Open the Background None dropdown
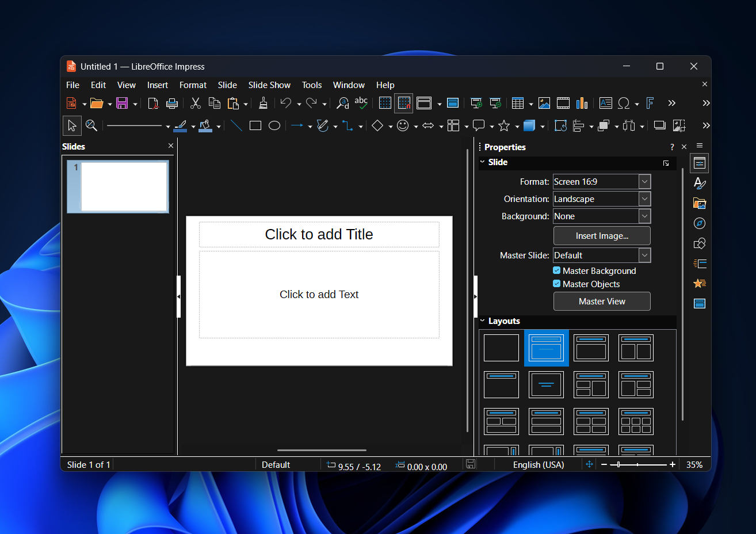This screenshot has width=756, height=534. 645,216
